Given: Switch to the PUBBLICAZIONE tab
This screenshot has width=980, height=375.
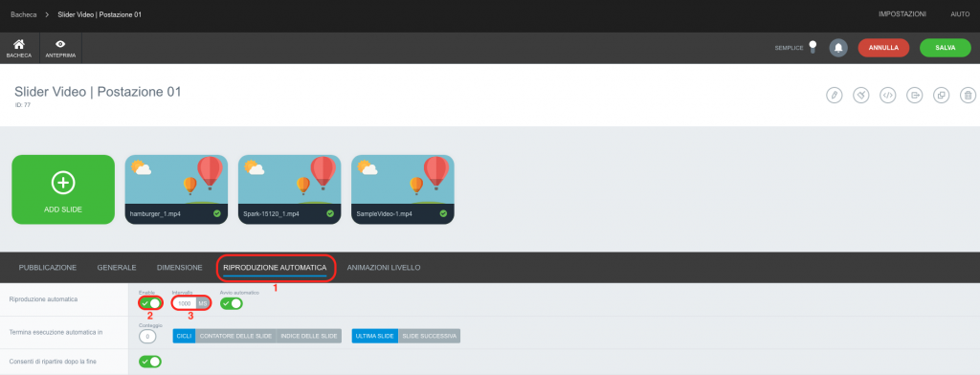Looking at the screenshot, I should point(48,268).
